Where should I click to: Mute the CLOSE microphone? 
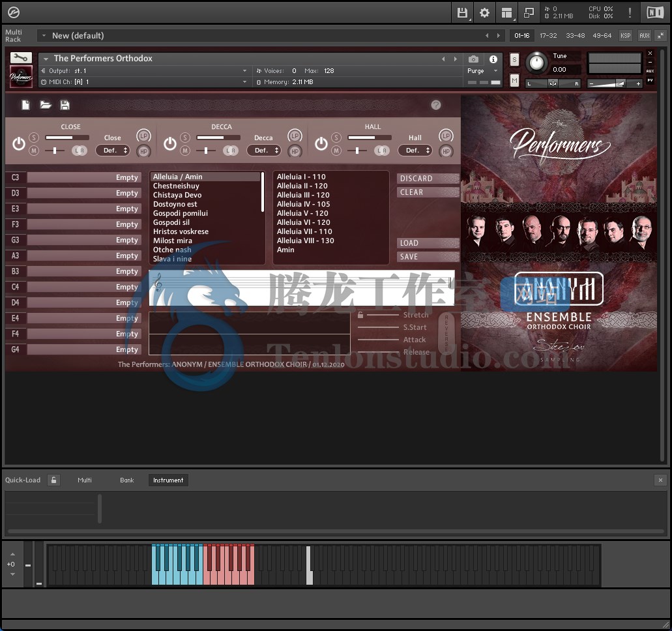(34, 151)
